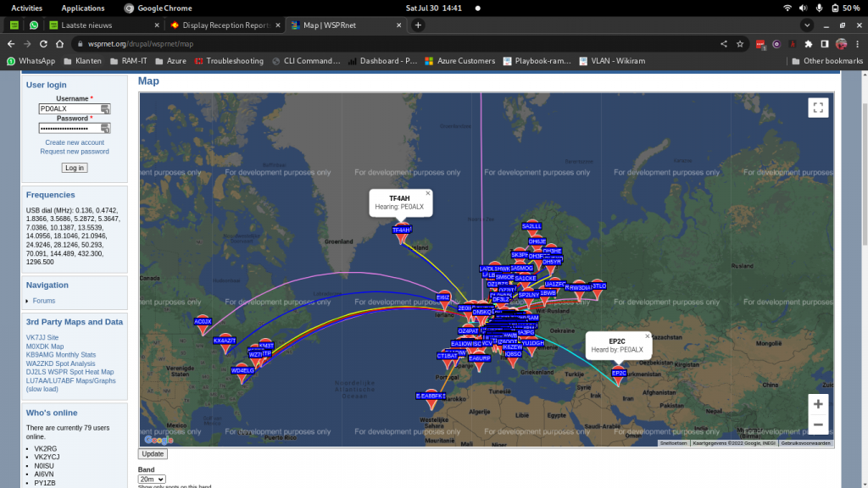868x488 pixels.
Task: Click the Password input field
Action: pyautogui.click(x=75, y=129)
